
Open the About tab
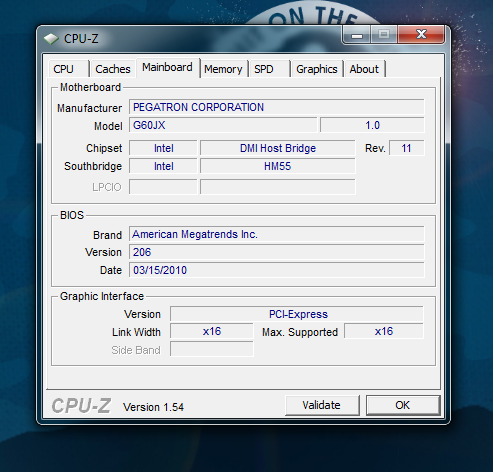364,69
